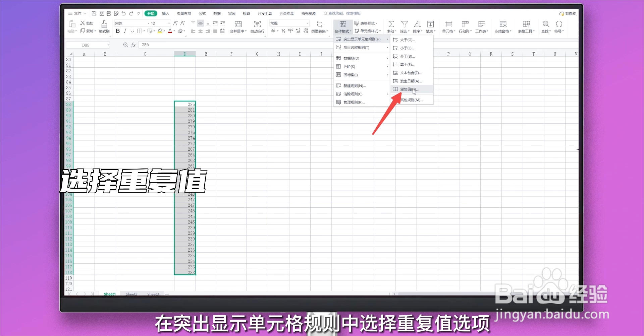
Task: Click the Decrease font size A- icon
Action: (x=183, y=23)
